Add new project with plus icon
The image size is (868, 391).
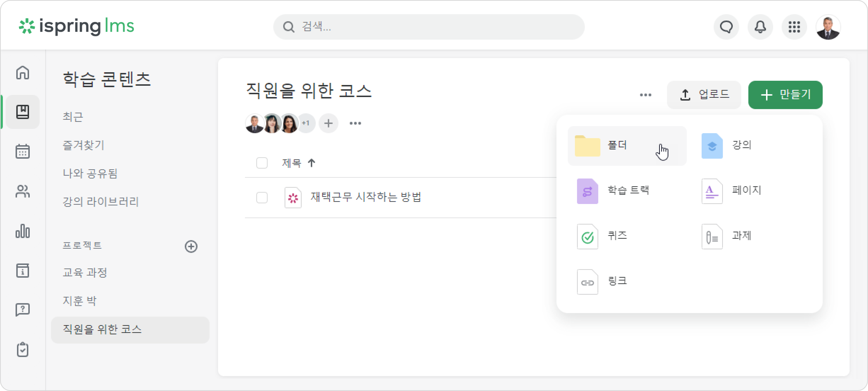pos(191,246)
